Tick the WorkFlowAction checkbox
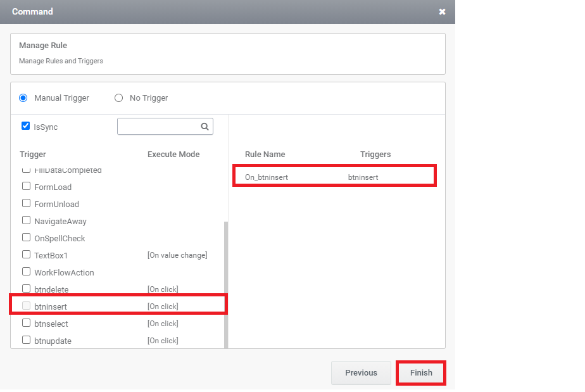The width and height of the screenshot is (585, 392). coord(26,272)
